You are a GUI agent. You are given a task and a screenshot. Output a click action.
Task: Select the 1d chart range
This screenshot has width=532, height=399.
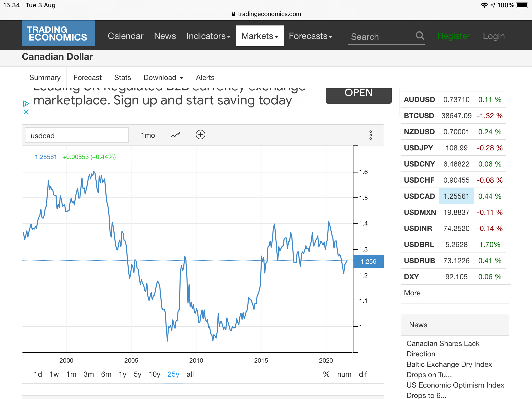pyautogui.click(x=38, y=374)
